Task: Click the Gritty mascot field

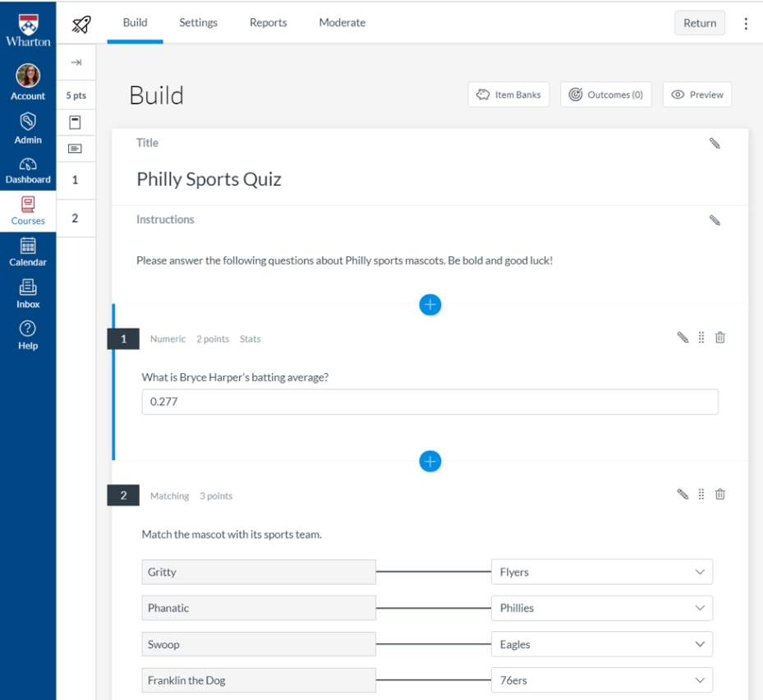Action: pyautogui.click(x=259, y=572)
